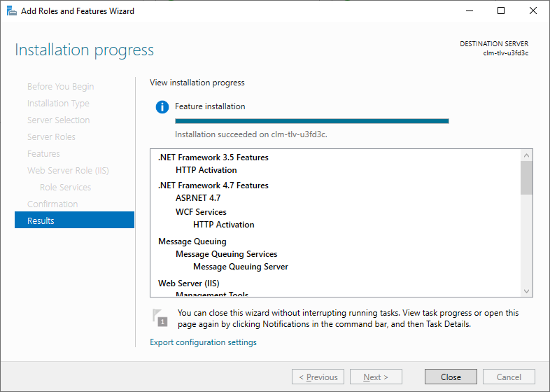
Task: Click the Feature installation info icon
Action: [x=162, y=106]
